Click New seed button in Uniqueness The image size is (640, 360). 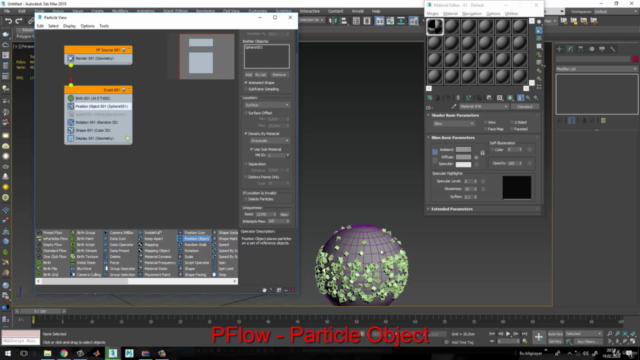(x=284, y=214)
